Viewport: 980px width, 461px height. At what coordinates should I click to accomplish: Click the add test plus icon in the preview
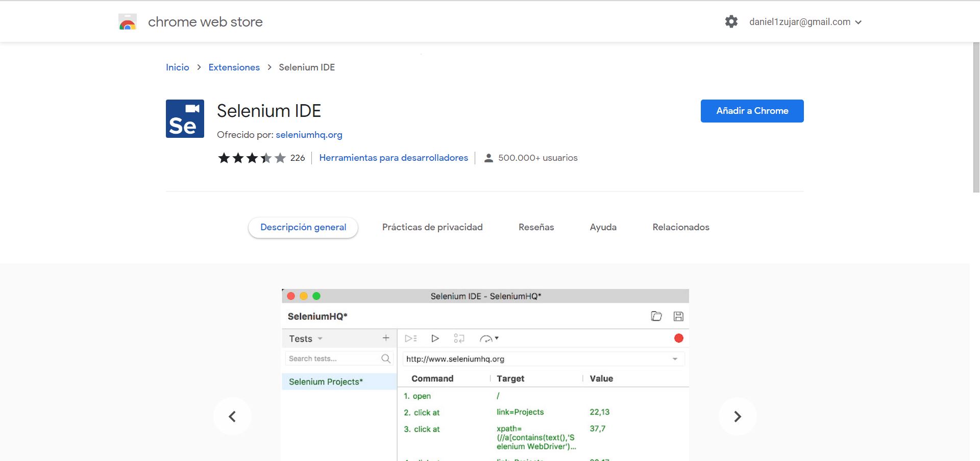(x=386, y=338)
